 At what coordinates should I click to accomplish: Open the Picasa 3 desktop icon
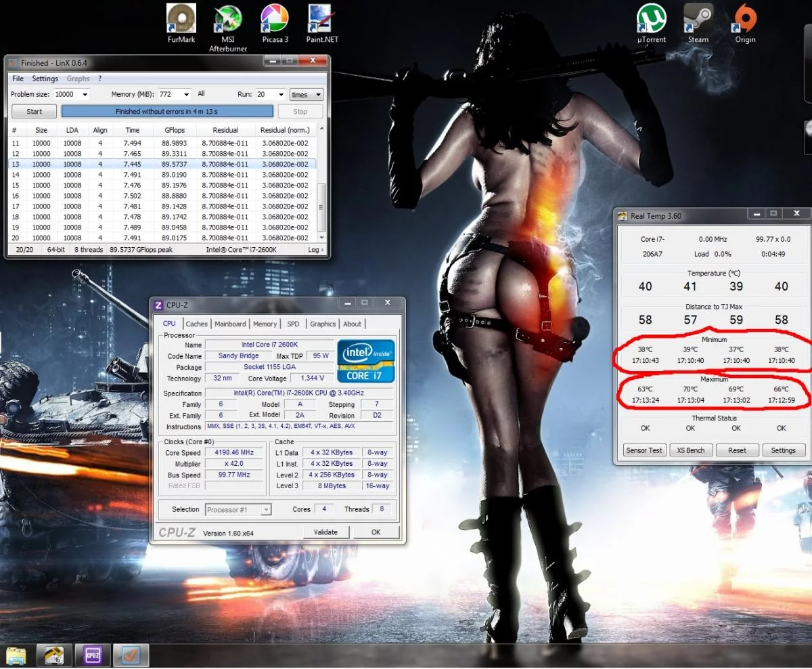[x=275, y=19]
